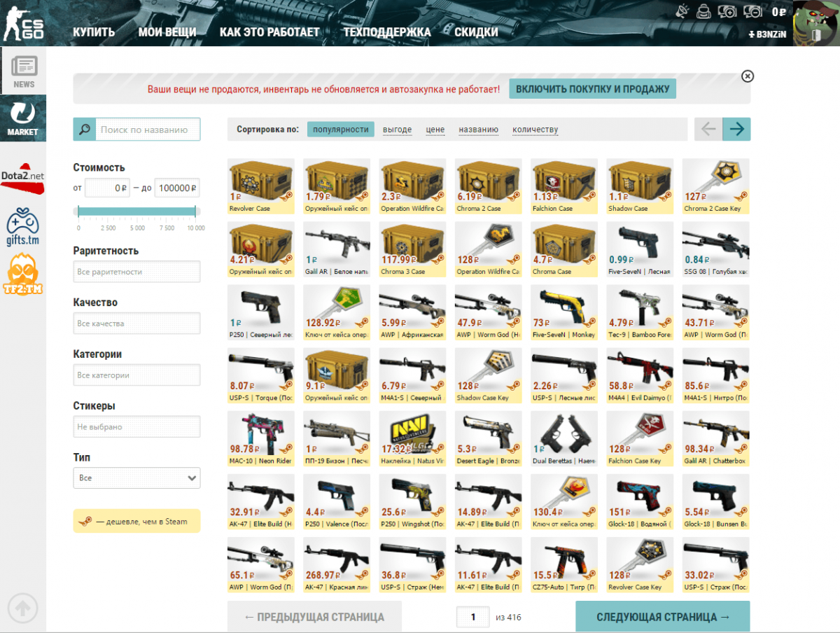
Task: Close the trading warning banner
Action: point(748,76)
